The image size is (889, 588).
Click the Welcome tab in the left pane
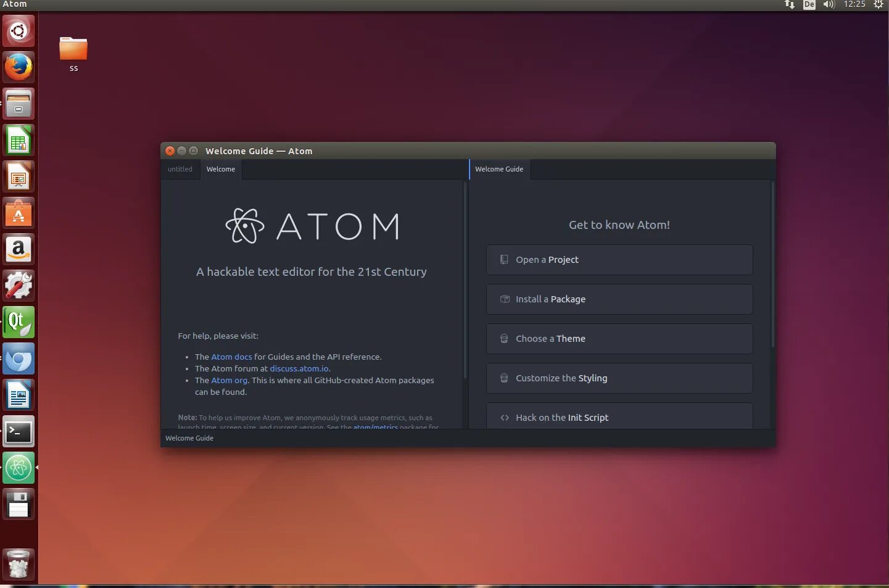[x=220, y=168]
